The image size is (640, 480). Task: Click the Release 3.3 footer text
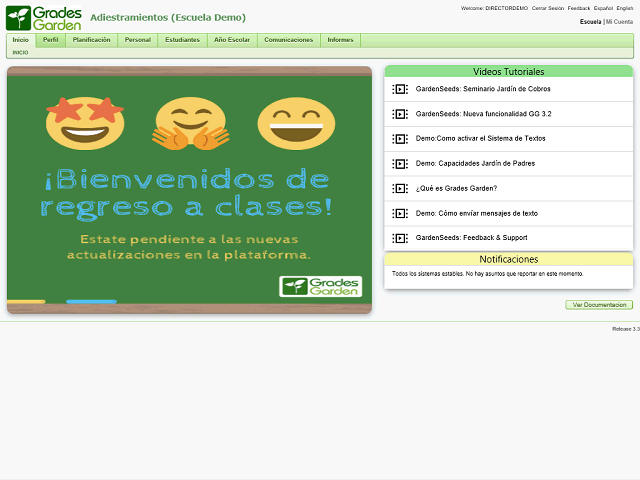click(x=626, y=329)
